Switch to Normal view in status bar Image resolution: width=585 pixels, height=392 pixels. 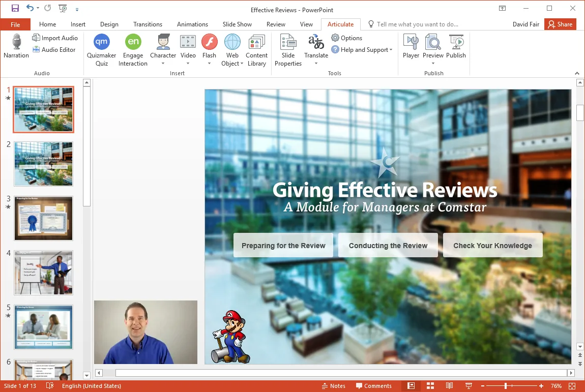(411, 386)
